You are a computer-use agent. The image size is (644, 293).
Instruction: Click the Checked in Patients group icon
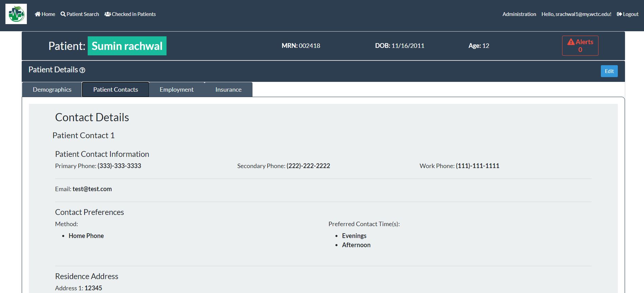click(107, 14)
